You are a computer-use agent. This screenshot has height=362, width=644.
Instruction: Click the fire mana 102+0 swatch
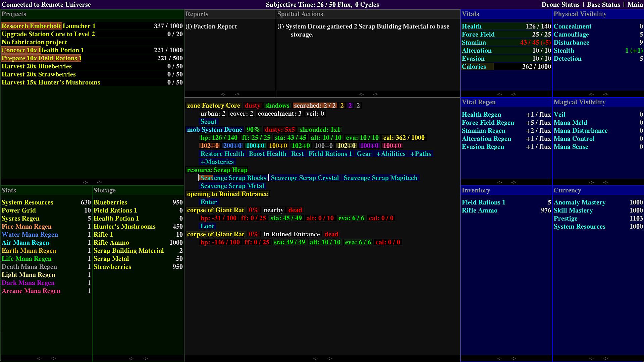coord(209,146)
